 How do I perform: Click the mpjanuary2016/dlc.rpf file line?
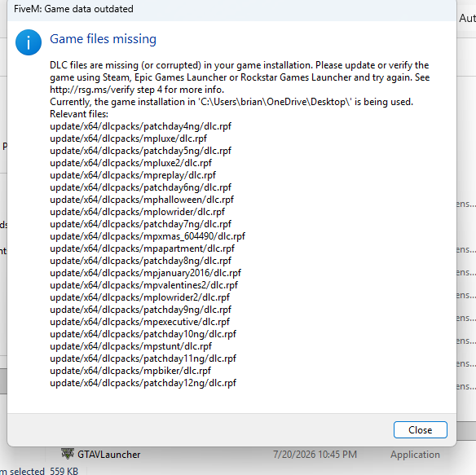pyautogui.click(x=145, y=273)
